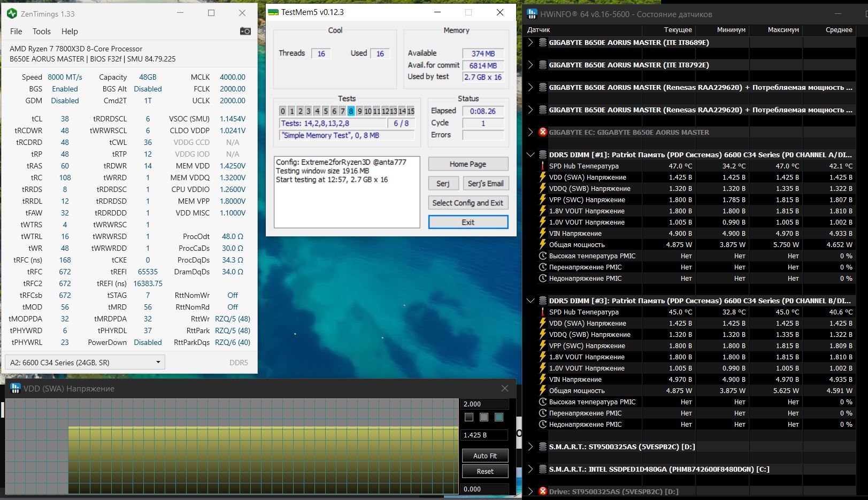This screenshot has width=868, height=500.
Task: Click the Home Page button in TestMem5
Action: tap(468, 164)
